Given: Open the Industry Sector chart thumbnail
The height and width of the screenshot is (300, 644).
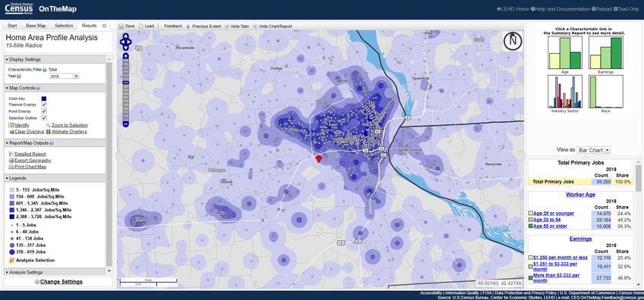Looking at the screenshot, I should click(x=564, y=92).
